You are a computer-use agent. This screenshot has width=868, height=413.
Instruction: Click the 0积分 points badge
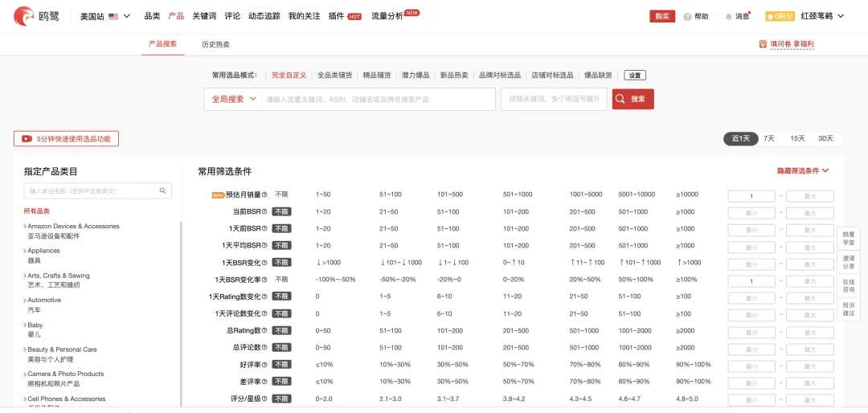pos(780,16)
